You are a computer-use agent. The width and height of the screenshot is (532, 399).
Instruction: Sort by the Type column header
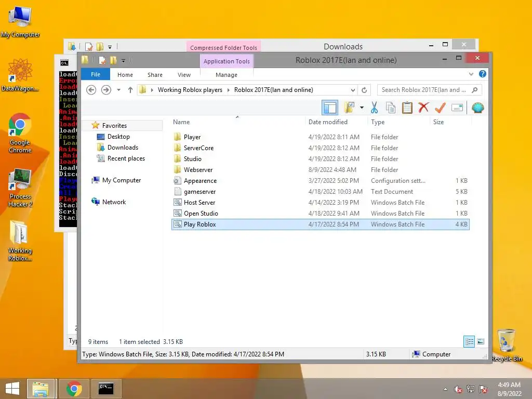point(378,122)
